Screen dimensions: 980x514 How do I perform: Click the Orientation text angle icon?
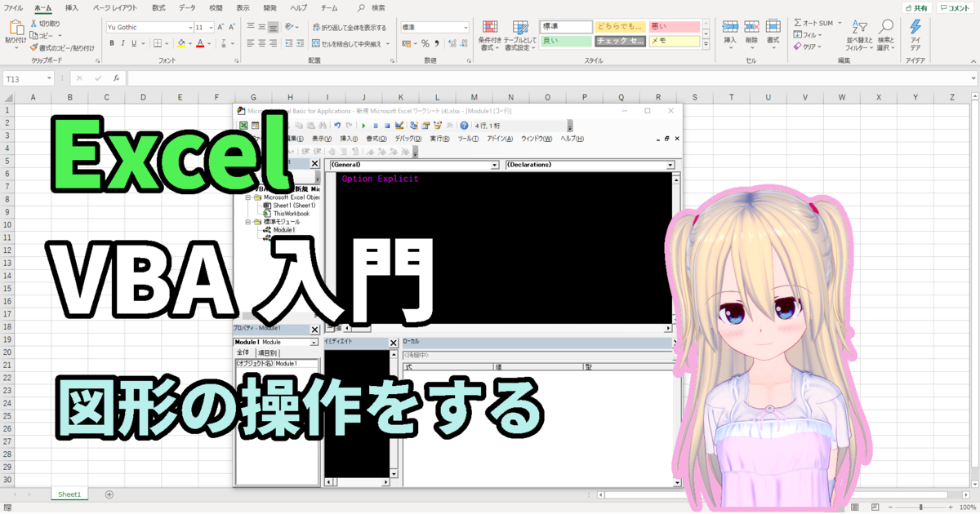pyautogui.click(x=290, y=27)
